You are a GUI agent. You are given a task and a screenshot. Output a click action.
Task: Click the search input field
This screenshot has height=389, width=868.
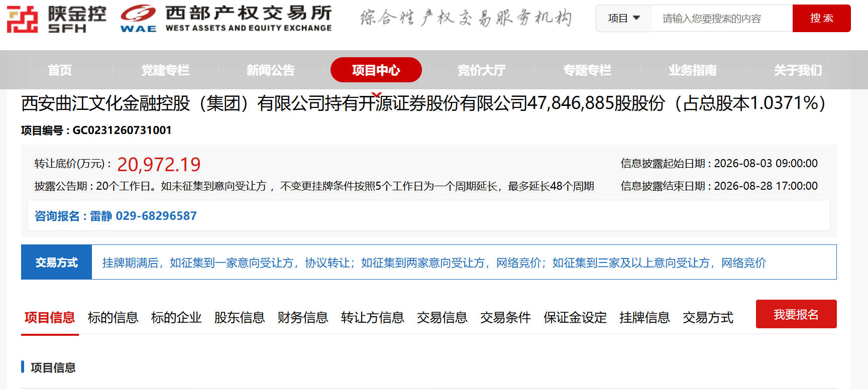pyautogui.click(x=722, y=19)
